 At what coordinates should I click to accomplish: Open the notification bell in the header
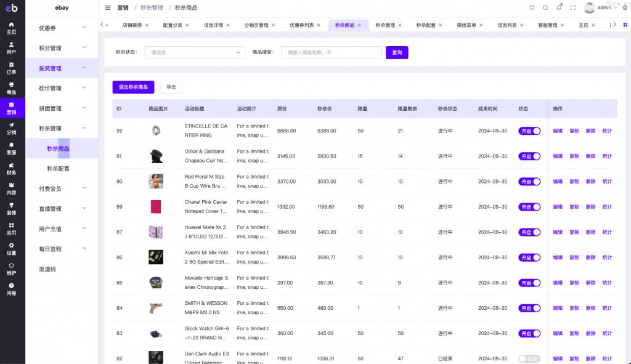(x=559, y=7)
